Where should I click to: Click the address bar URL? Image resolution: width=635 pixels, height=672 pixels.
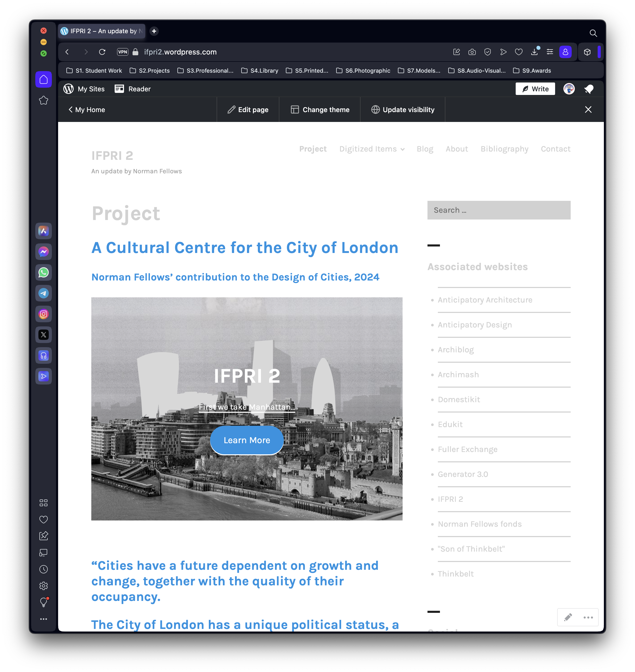tap(180, 52)
